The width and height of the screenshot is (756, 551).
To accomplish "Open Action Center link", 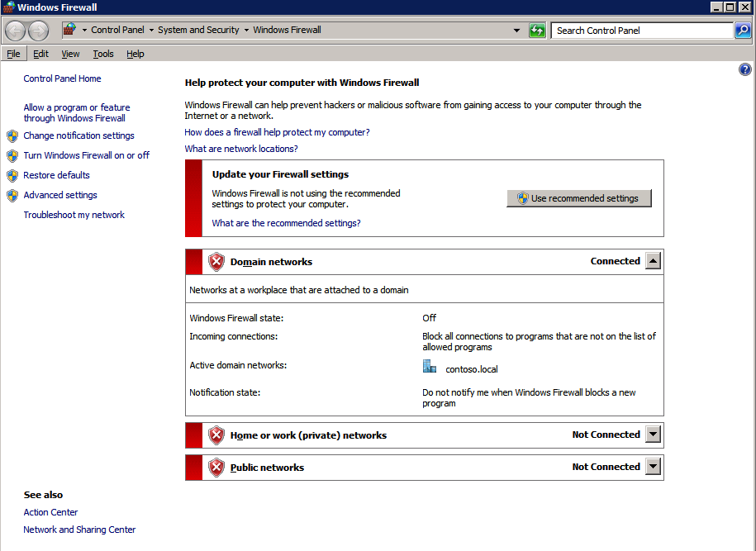I will [50, 512].
